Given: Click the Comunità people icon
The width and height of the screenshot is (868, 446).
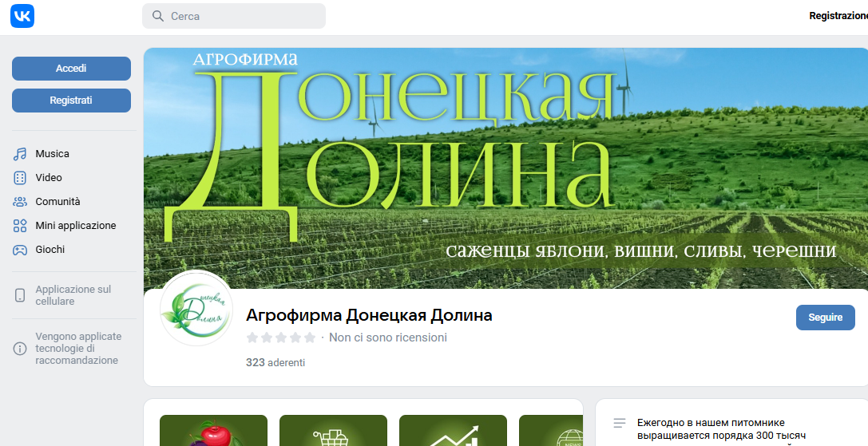Looking at the screenshot, I should 20,201.
